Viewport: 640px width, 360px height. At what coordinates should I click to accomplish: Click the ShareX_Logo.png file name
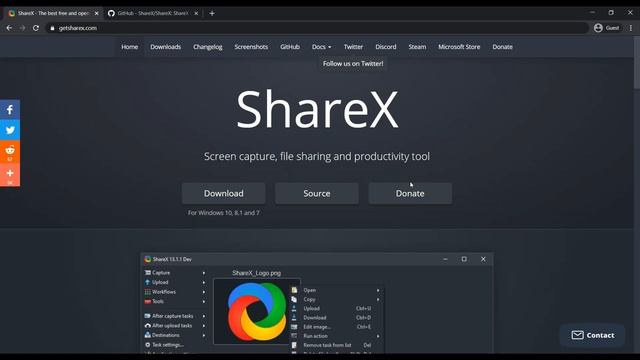256,273
